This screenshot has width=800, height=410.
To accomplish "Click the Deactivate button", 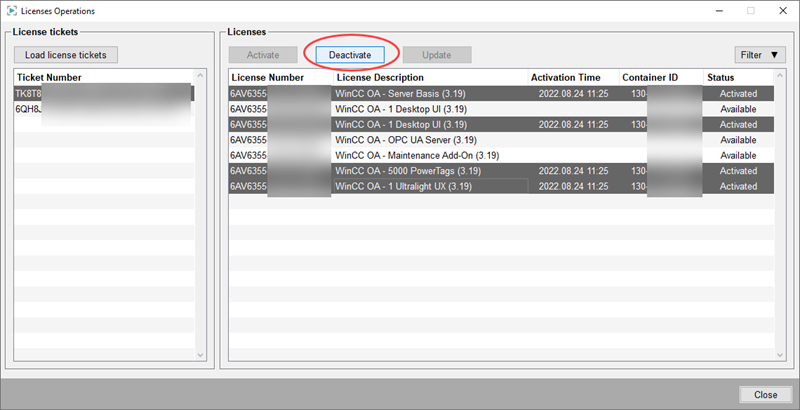I will pos(350,55).
